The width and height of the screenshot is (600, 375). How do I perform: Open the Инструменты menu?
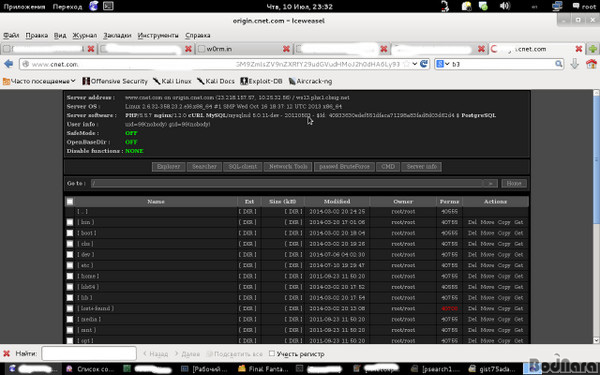158,35
